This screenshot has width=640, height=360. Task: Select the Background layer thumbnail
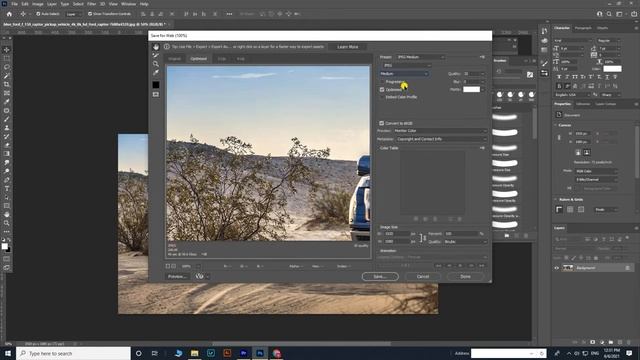568,268
